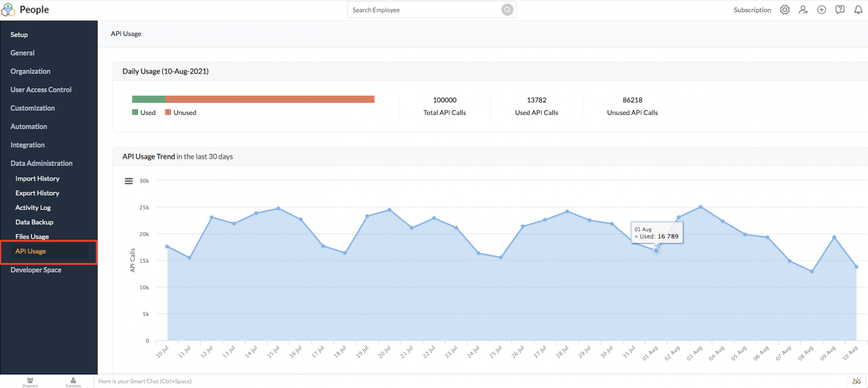Open the Contacts icon in bottom bar
868x388 pixels.
[73, 381]
